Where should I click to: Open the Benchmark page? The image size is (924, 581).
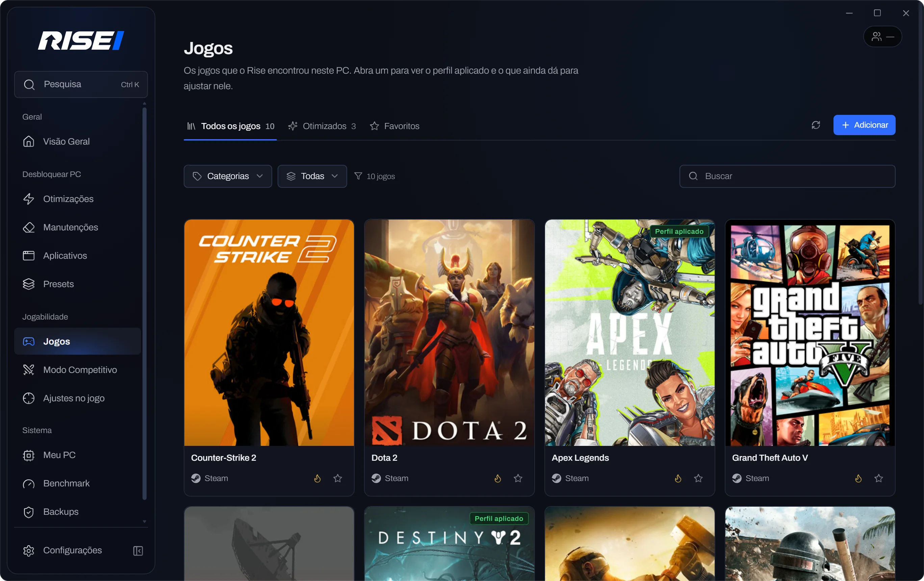[78, 483]
